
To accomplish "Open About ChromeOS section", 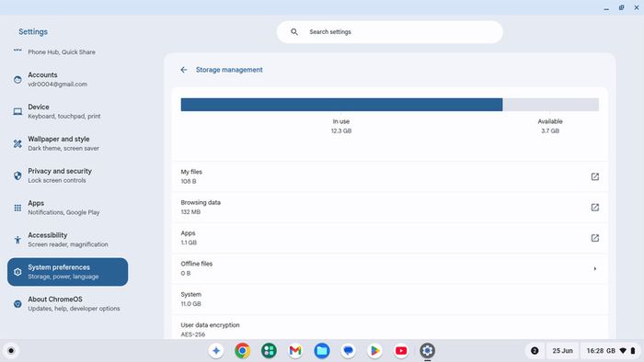I will click(x=68, y=304).
